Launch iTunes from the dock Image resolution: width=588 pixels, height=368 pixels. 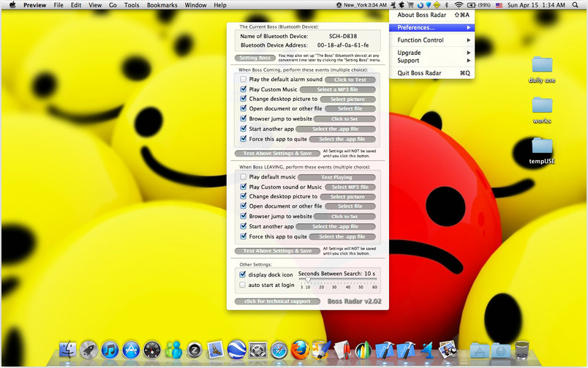[110, 350]
